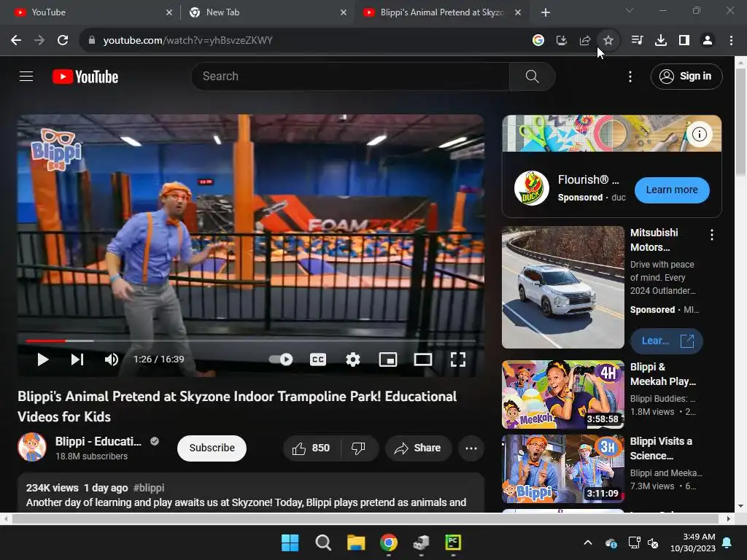
Task: Play the video
Action: tap(43, 359)
